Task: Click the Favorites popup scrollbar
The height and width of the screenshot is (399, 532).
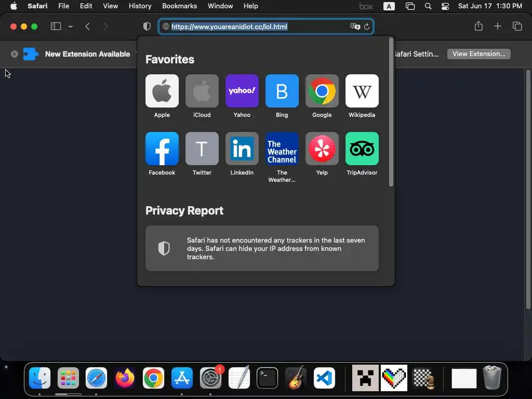Action: pos(391,112)
